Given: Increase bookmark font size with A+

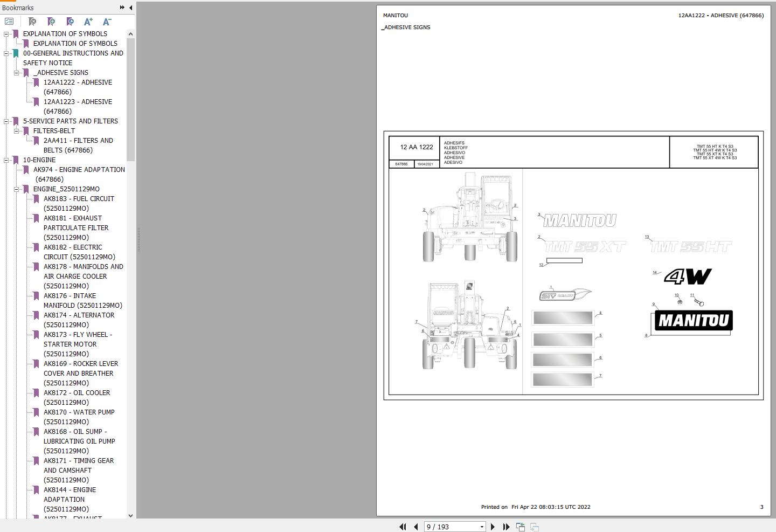Looking at the screenshot, I should point(88,22).
